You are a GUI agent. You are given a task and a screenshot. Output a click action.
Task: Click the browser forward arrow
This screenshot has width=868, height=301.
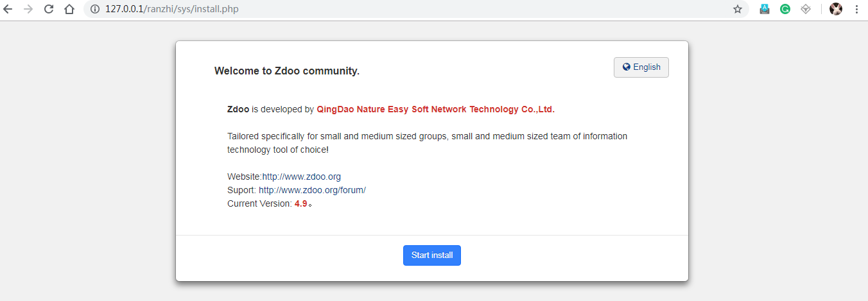tap(28, 10)
